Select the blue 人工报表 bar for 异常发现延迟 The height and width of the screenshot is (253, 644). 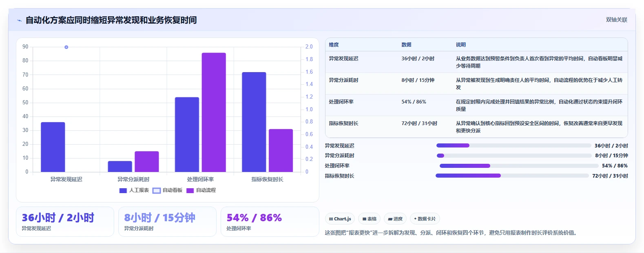pos(53,147)
